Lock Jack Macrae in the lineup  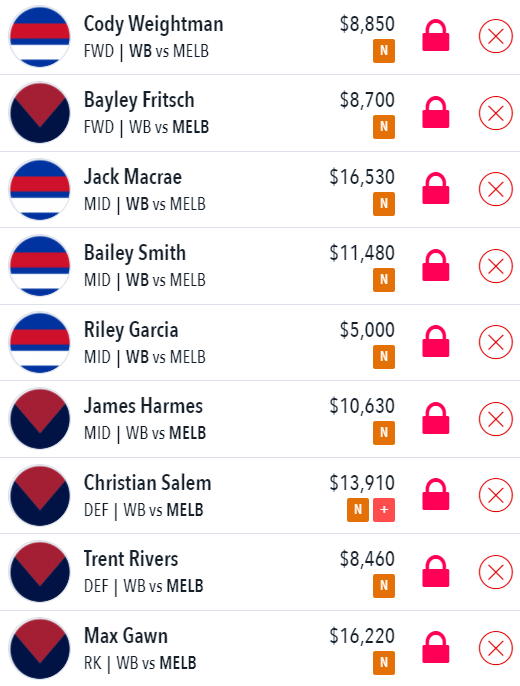(436, 189)
